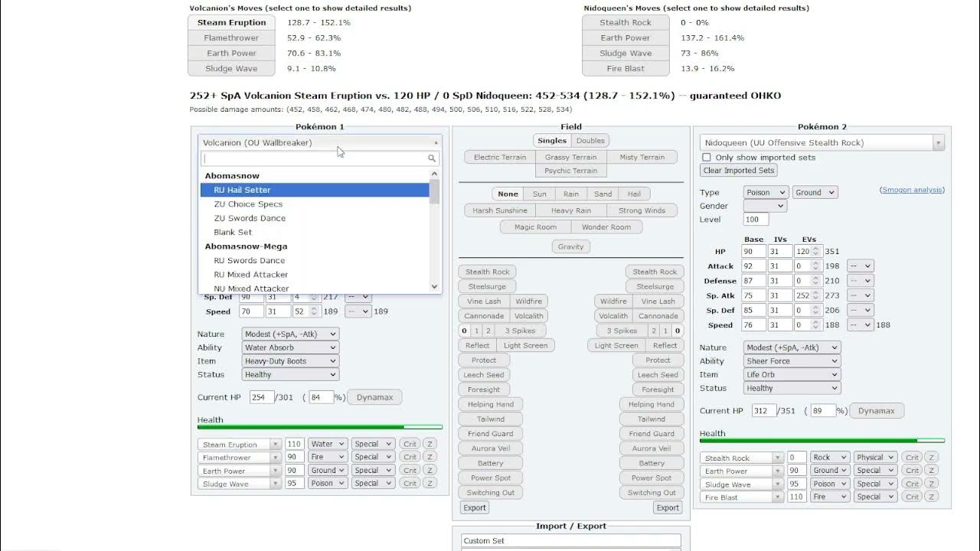This screenshot has height=551, width=980.
Task: Open Volcanion's Status dropdown
Action: point(290,375)
